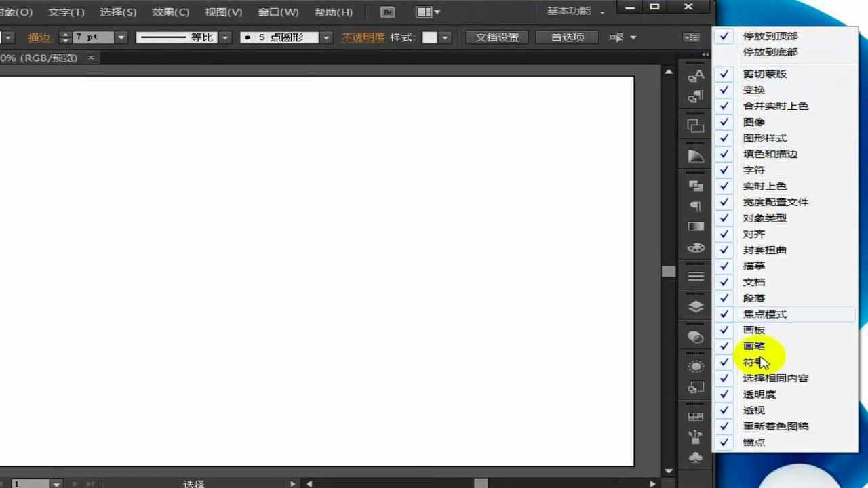Image resolution: width=868 pixels, height=488 pixels.
Task: Select 焦点模式 in the control menu
Action: [x=787, y=314]
